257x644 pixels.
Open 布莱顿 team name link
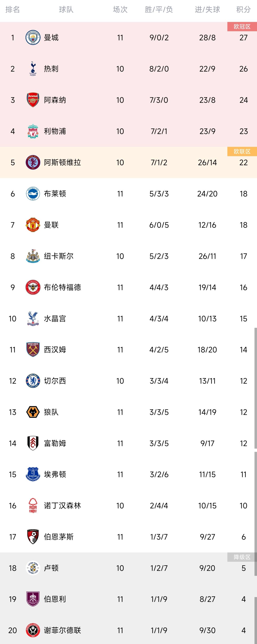[55, 194]
